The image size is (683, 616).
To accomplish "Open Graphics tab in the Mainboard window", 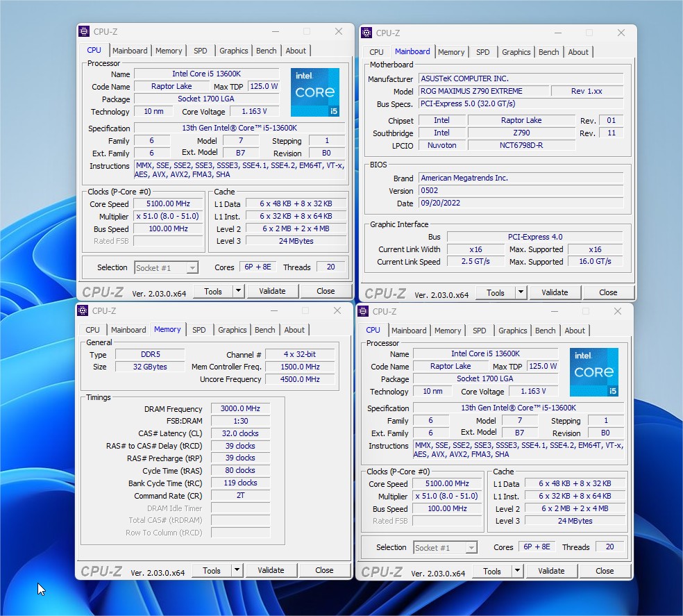I will click(x=516, y=52).
